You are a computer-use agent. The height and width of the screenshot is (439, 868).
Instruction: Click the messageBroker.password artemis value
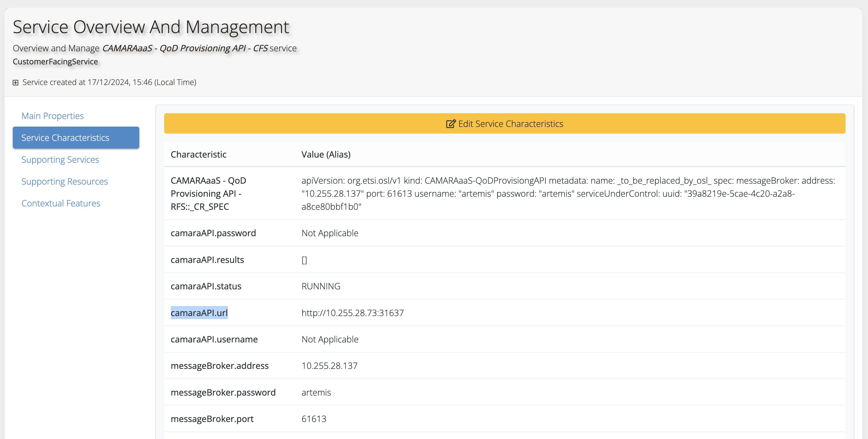316,392
